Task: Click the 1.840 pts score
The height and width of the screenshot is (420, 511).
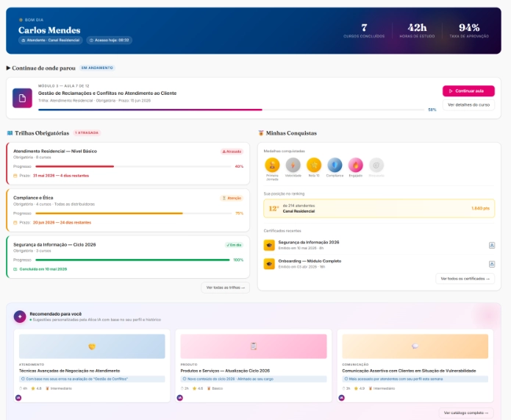Action: [x=480, y=208]
